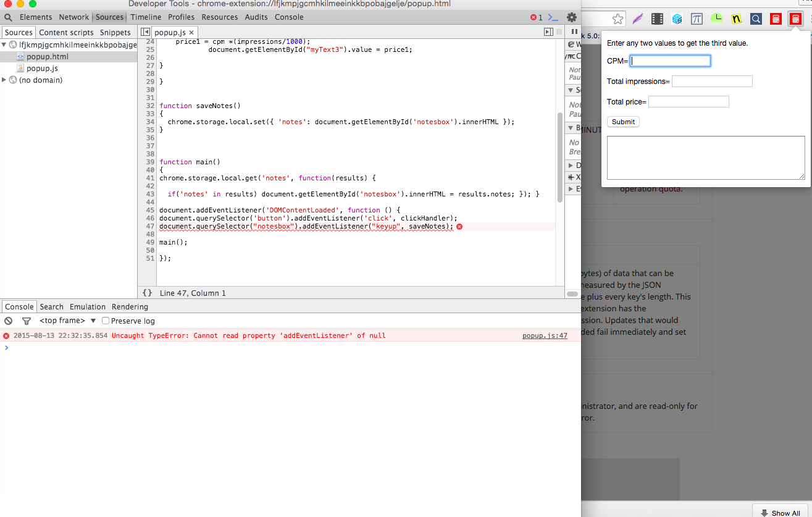The width and height of the screenshot is (812, 517).
Task: Click 'function saveNotes()' code line
Action: [x=200, y=106]
